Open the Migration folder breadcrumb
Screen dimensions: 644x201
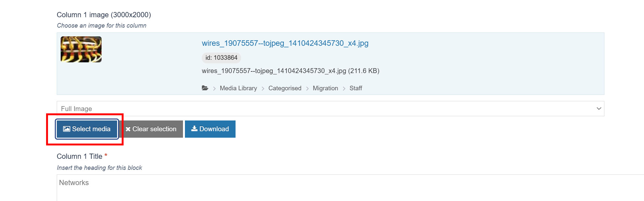tap(325, 88)
